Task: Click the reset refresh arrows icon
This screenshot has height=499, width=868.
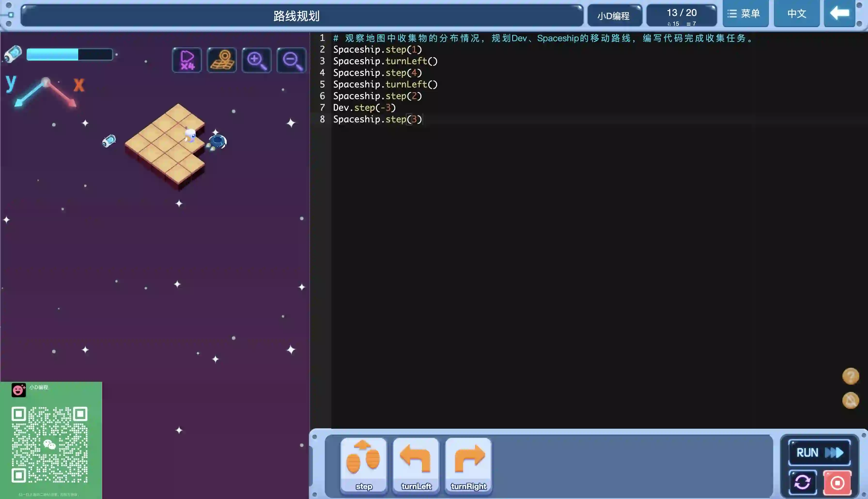Action: pyautogui.click(x=803, y=483)
